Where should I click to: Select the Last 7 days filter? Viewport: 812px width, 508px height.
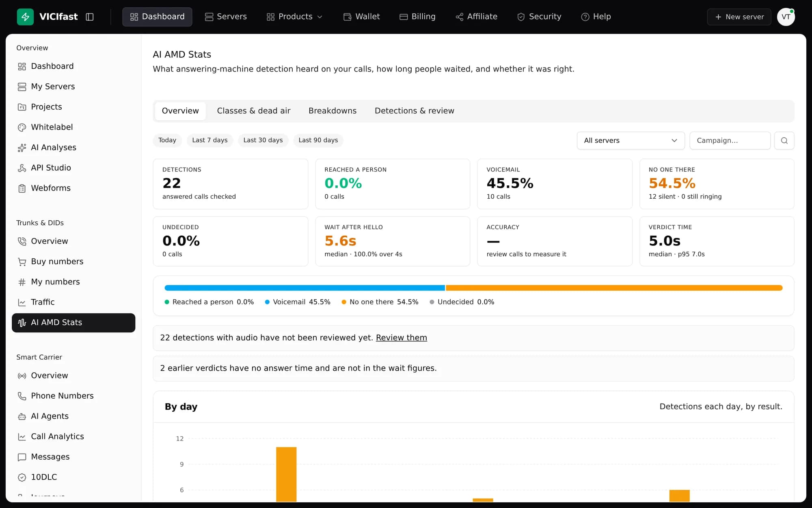point(210,140)
